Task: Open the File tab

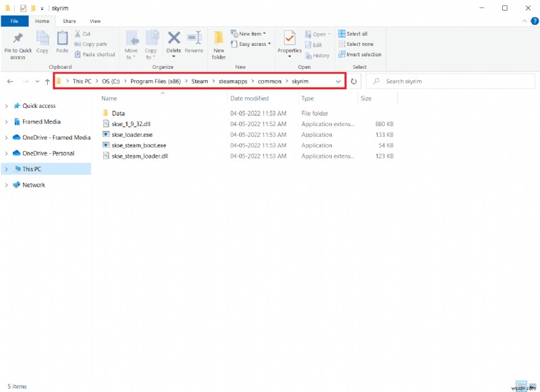Action: click(x=14, y=21)
